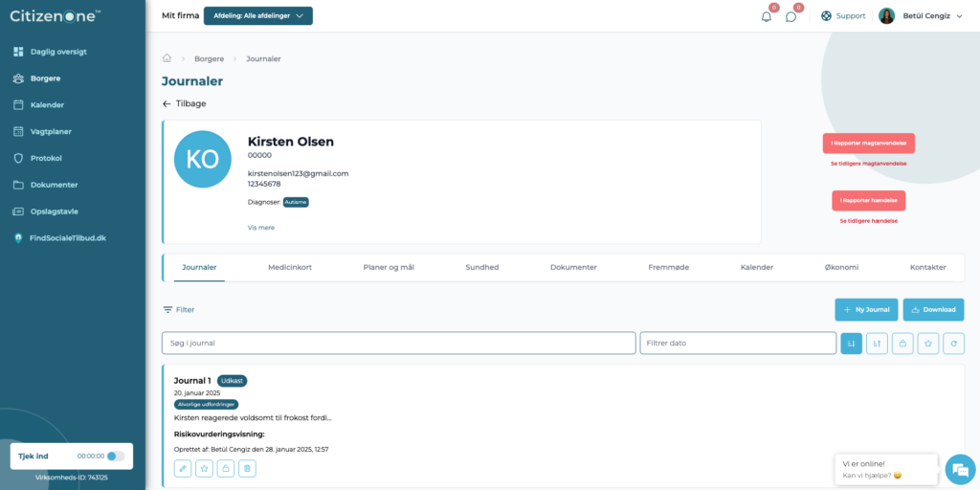The width and height of the screenshot is (980, 490).
Task: Switch to the Medicinkort tab
Action: point(290,267)
